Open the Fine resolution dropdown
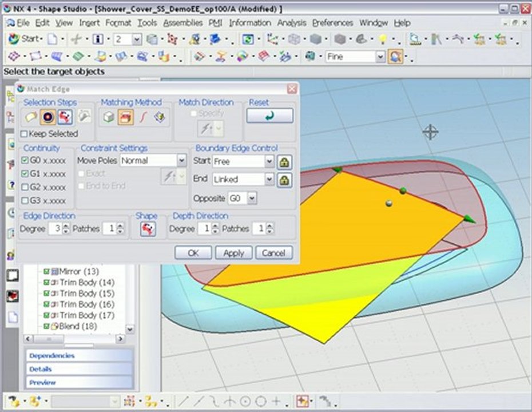 click(x=380, y=57)
